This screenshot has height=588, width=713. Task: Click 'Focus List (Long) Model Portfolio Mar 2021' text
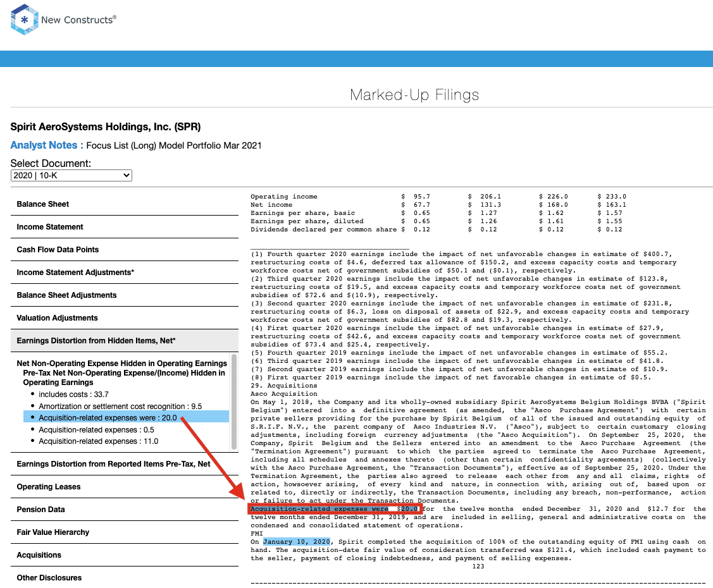pos(174,145)
